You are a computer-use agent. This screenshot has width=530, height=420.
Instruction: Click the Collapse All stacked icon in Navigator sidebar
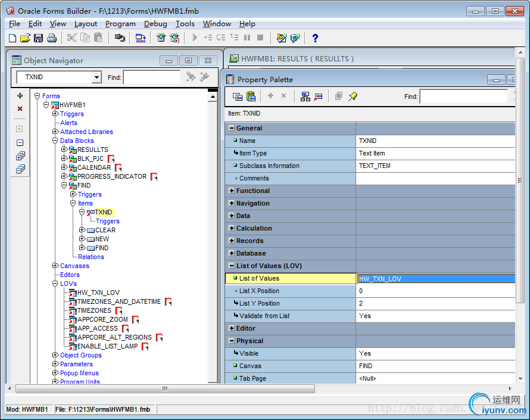20,169
